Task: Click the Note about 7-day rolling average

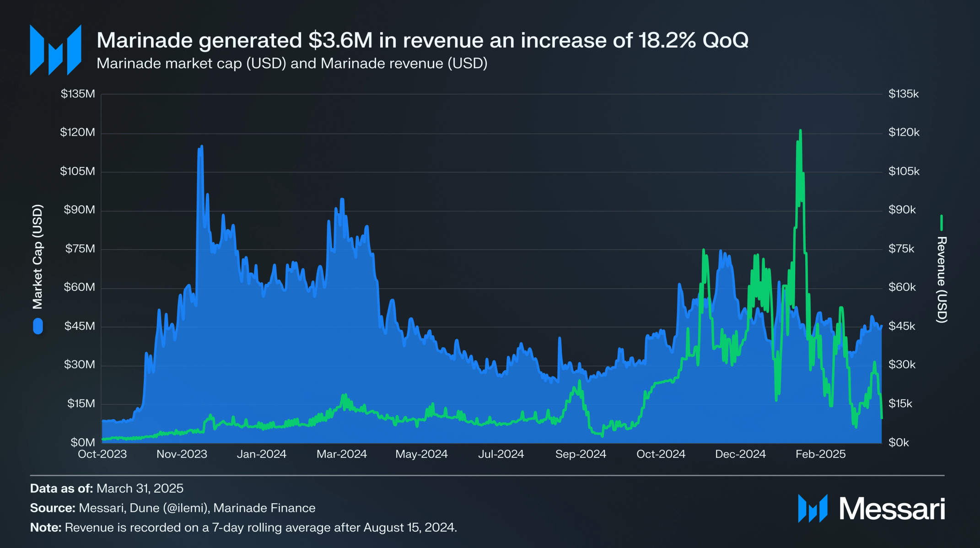Action: [243, 527]
